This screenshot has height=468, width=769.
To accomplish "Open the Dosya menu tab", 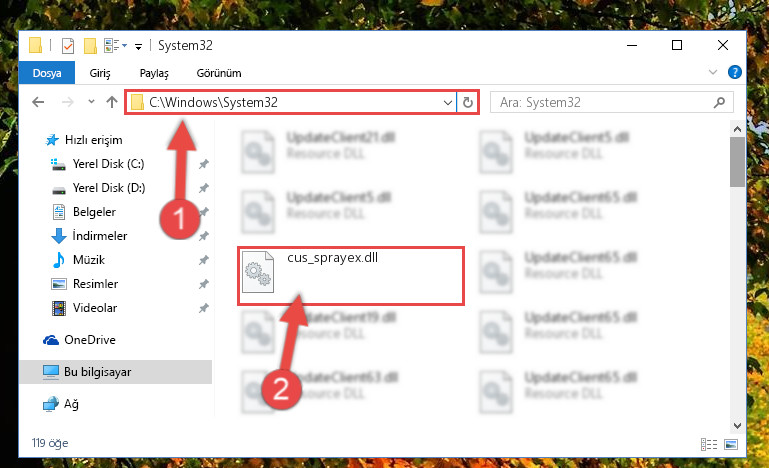I will point(47,73).
